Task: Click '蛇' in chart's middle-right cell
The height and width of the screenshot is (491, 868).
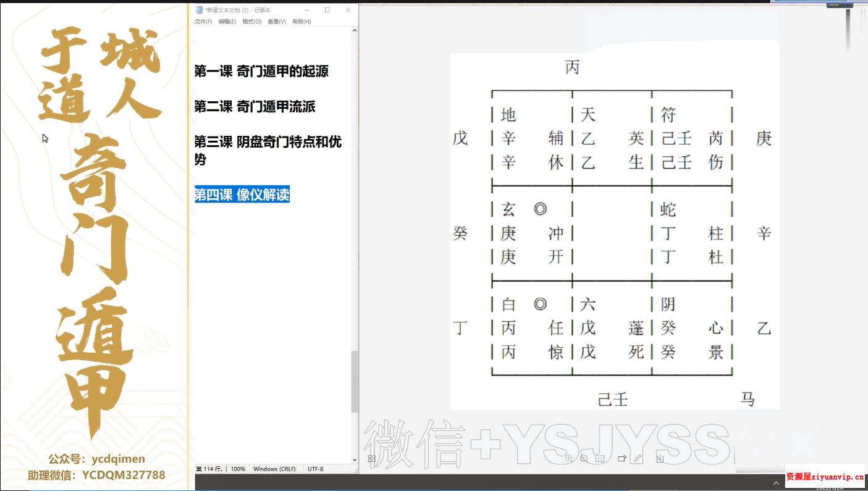Action: pos(668,210)
